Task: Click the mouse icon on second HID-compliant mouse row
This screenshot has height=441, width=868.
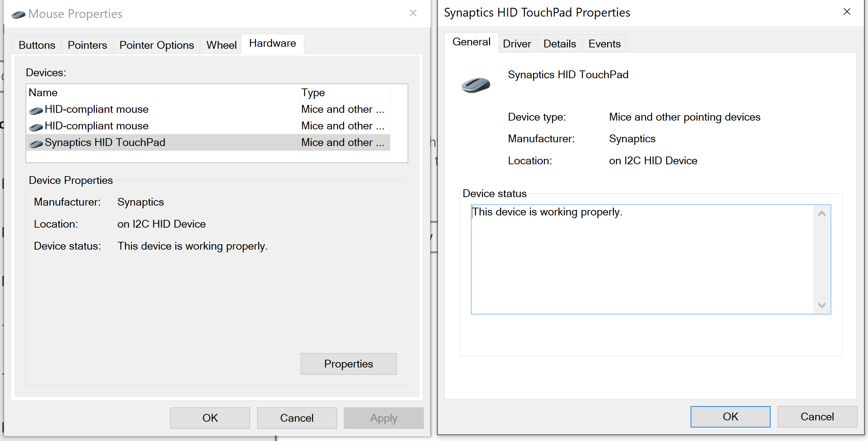Action: pos(36,126)
